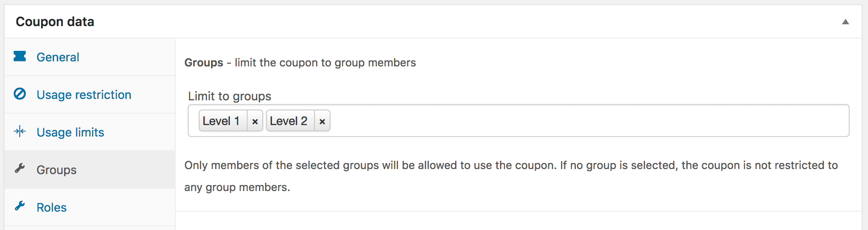
Task: Go to the Usage limits tab
Action: click(x=70, y=132)
